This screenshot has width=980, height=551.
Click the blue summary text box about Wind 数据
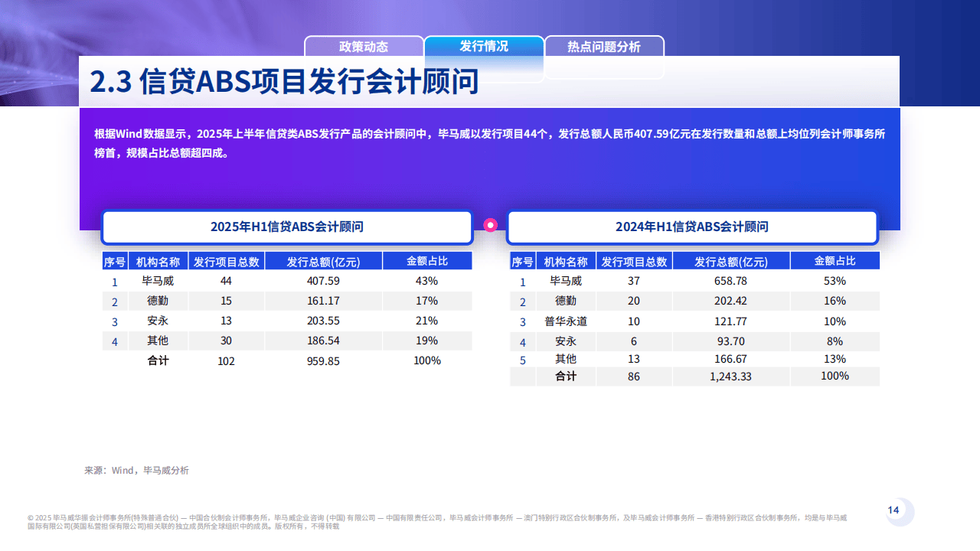[x=488, y=145]
